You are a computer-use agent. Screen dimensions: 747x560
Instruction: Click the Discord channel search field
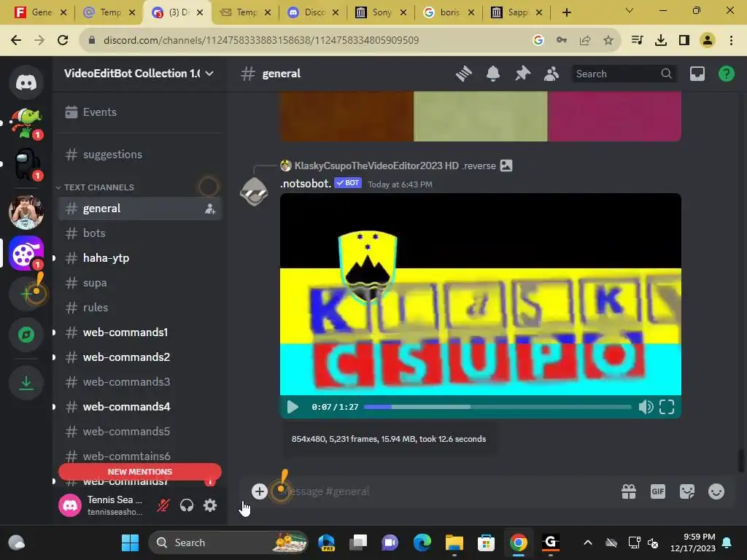coord(623,74)
